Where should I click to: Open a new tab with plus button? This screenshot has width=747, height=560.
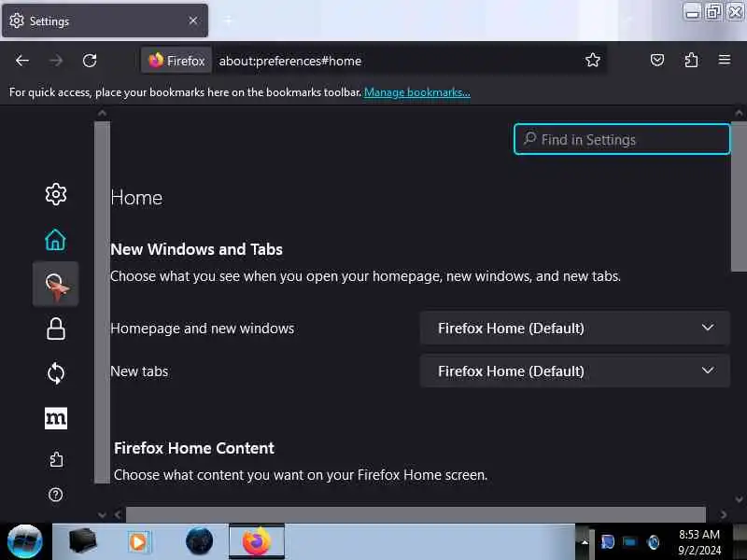coord(228,21)
